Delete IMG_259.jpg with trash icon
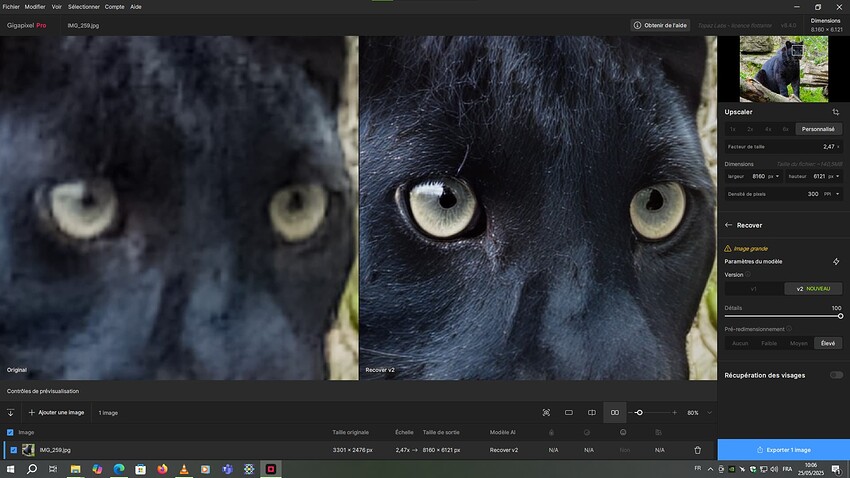The width and height of the screenshot is (850, 478). pyautogui.click(x=698, y=450)
